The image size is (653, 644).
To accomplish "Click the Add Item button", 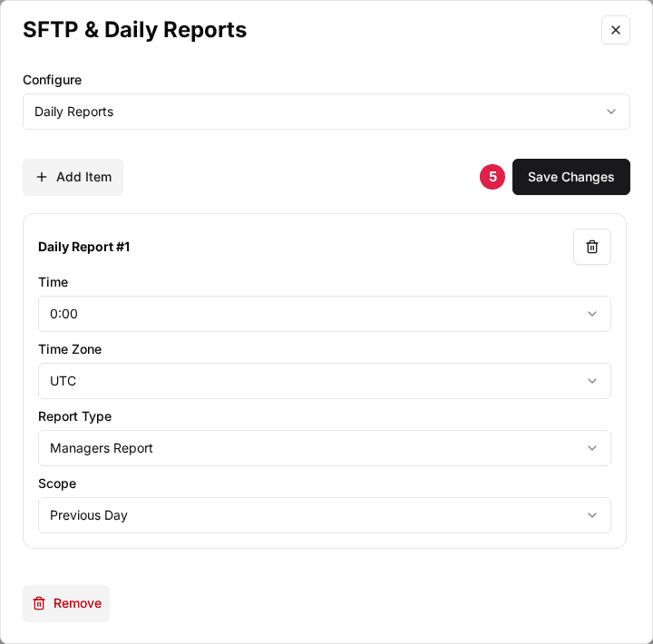I will pyautogui.click(x=73, y=177).
